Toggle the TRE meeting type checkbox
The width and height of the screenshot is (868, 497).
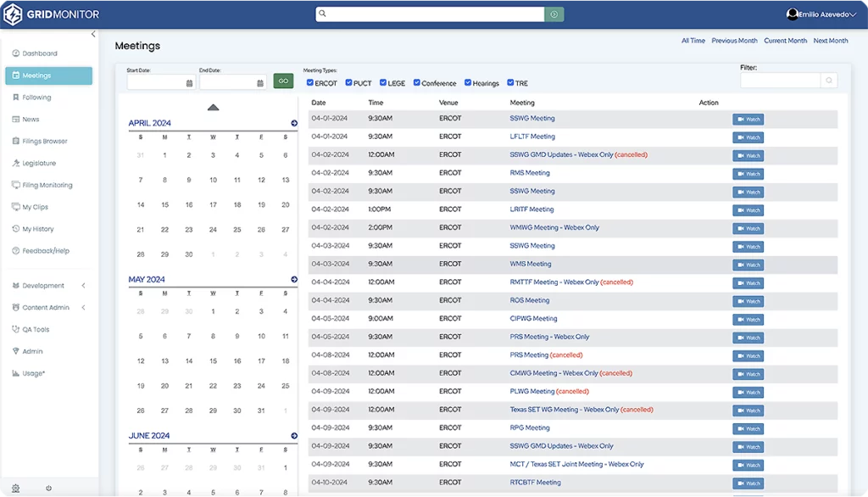point(510,82)
